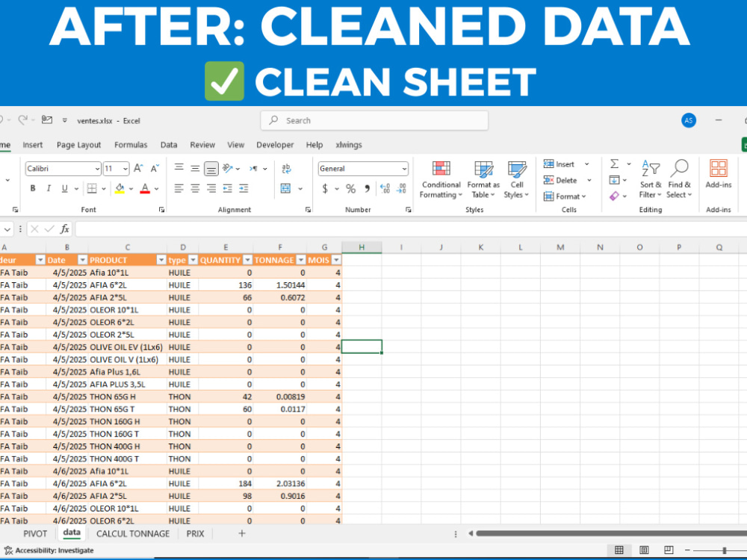Viewport: 747px width, 560px height.
Task: Open Find & Select menu
Action: (678, 179)
